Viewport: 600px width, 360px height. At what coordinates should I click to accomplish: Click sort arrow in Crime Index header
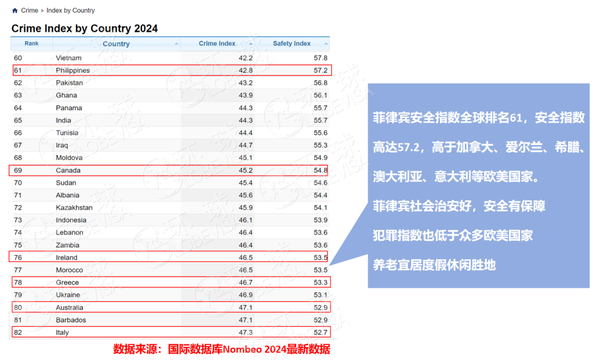tap(251, 44)
